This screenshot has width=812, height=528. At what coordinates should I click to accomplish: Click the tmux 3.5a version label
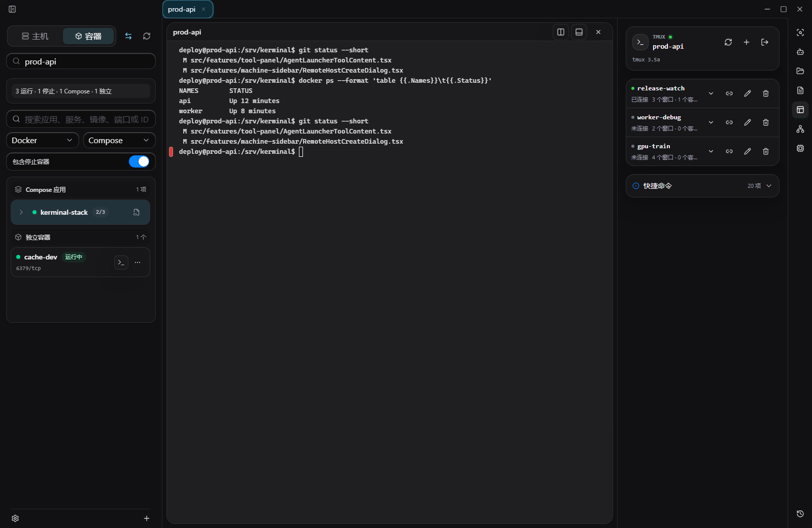pyautogui.click(x=646, y=59)
